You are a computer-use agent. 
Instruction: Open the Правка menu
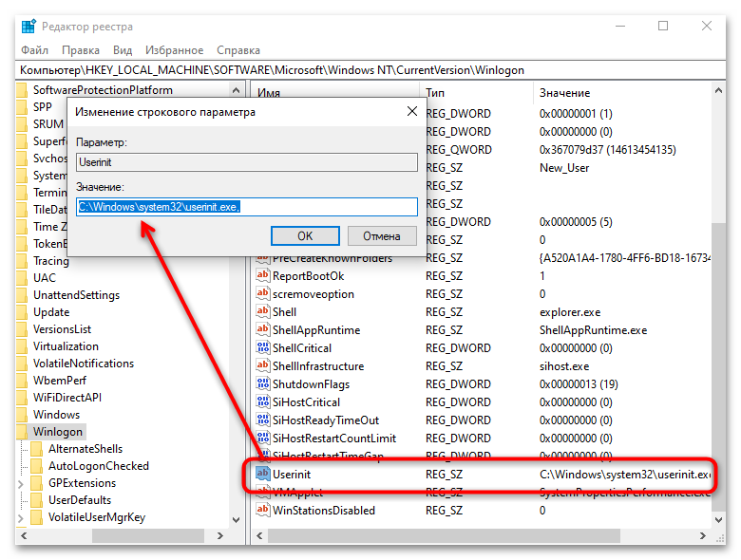click(81, 50)
